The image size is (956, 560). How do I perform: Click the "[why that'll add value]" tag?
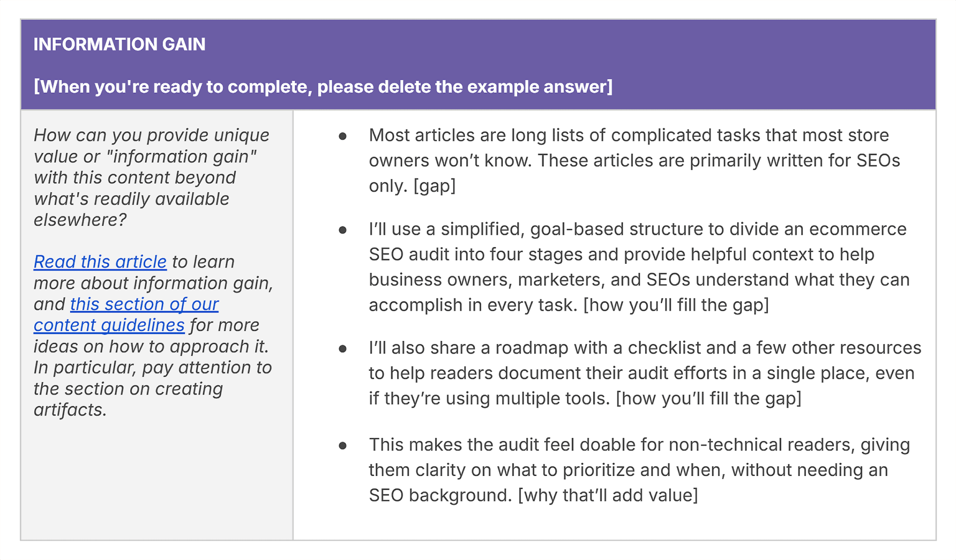pyautogui.click(x=607, y=495)
